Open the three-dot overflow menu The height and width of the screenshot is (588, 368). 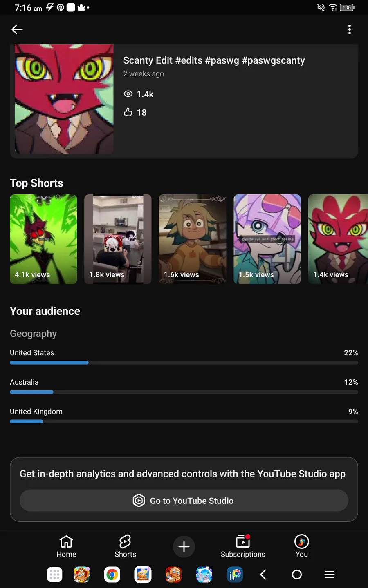pyautogui.click(x=349, y=29)
